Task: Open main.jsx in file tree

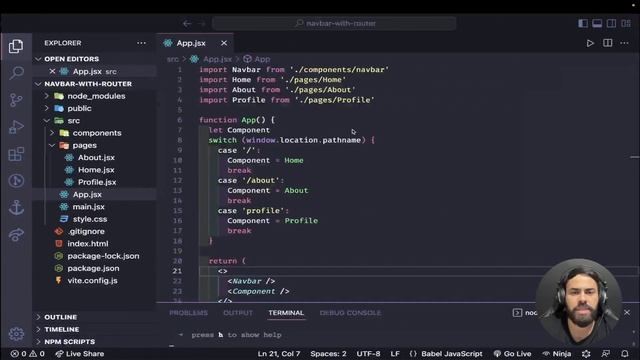Action: pyautogui.click(x=89, y=207)
